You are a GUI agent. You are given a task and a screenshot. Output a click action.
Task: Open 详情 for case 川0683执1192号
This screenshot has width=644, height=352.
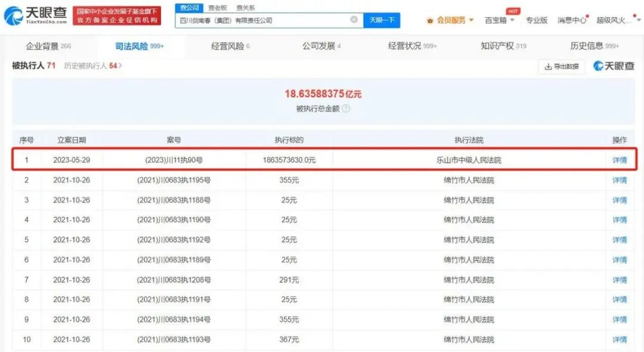coord(620,240)
